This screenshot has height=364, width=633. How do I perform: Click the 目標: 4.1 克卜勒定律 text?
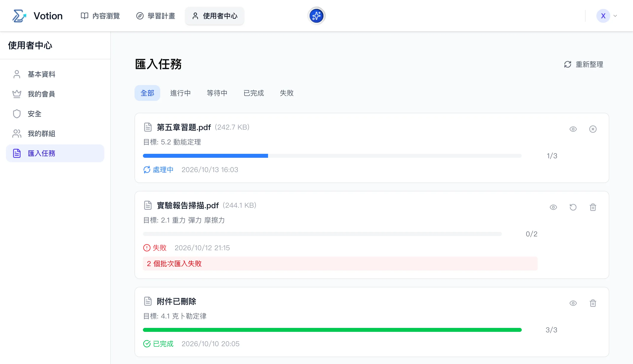click(x=175, y=316)
